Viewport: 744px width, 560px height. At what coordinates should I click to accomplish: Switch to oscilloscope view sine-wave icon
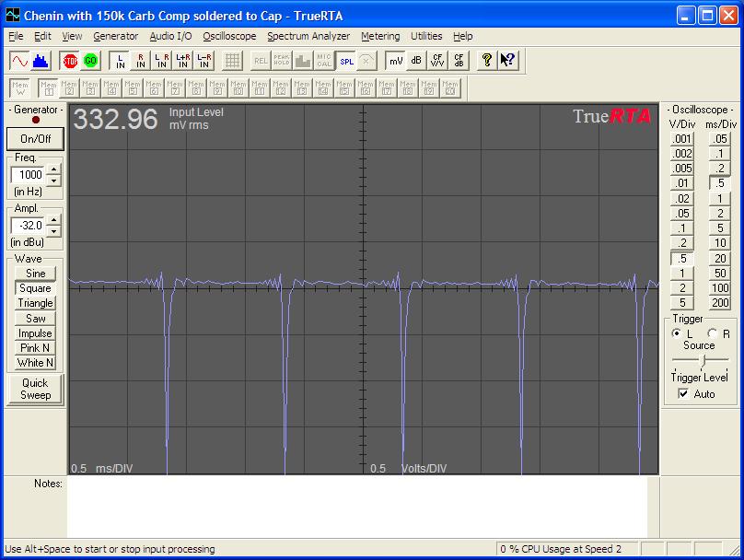click(x=19, y=61)
